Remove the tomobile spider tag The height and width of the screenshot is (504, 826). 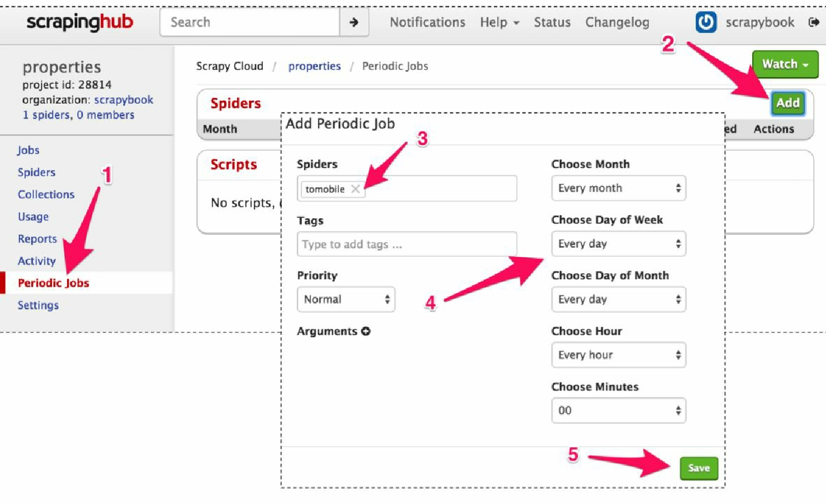pos(355,189)
